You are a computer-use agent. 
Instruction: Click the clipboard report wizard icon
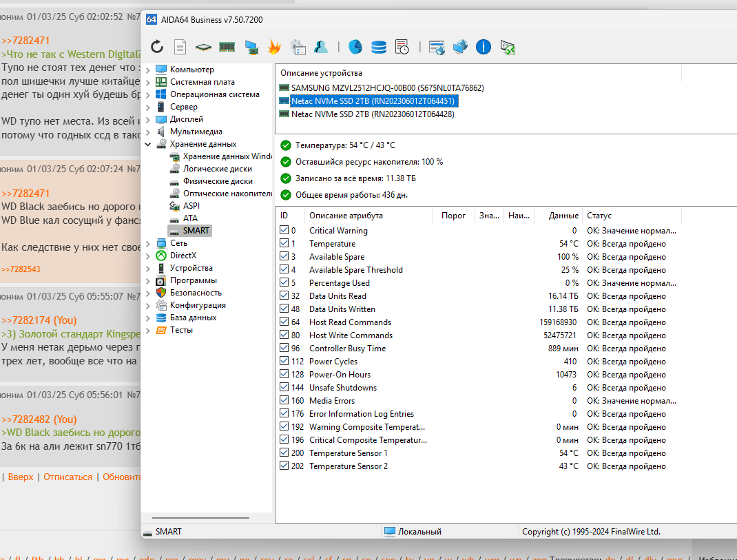[x=298, y=47]
